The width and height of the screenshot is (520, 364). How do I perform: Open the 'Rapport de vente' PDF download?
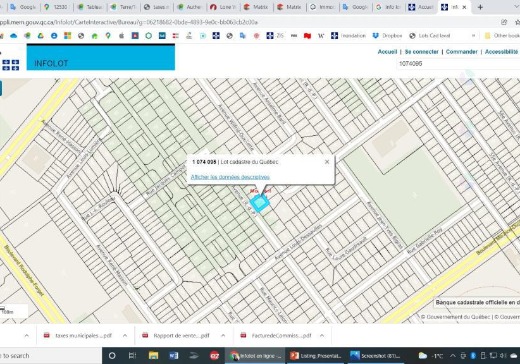177,335
